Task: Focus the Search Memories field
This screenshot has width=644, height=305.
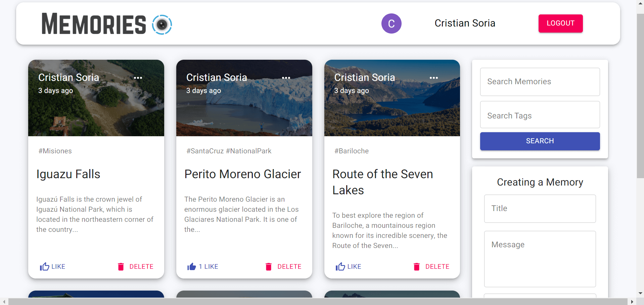Action: point(540,82)
